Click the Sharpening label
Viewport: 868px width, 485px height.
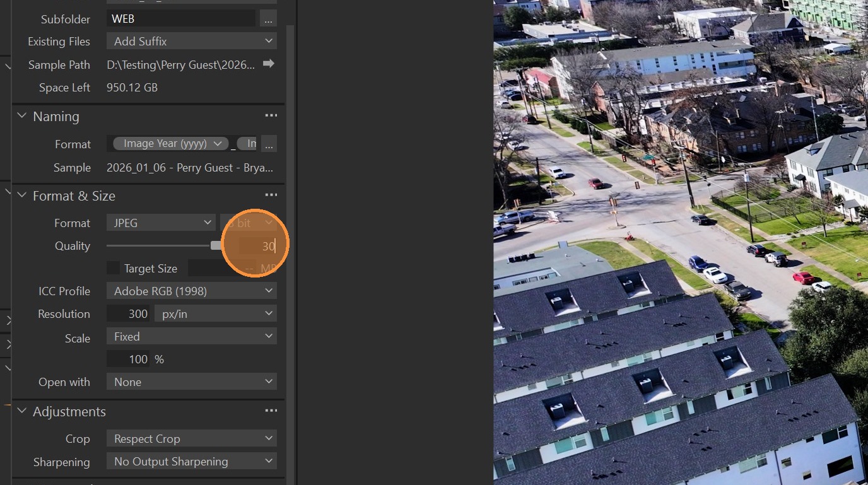pos(62,462)
